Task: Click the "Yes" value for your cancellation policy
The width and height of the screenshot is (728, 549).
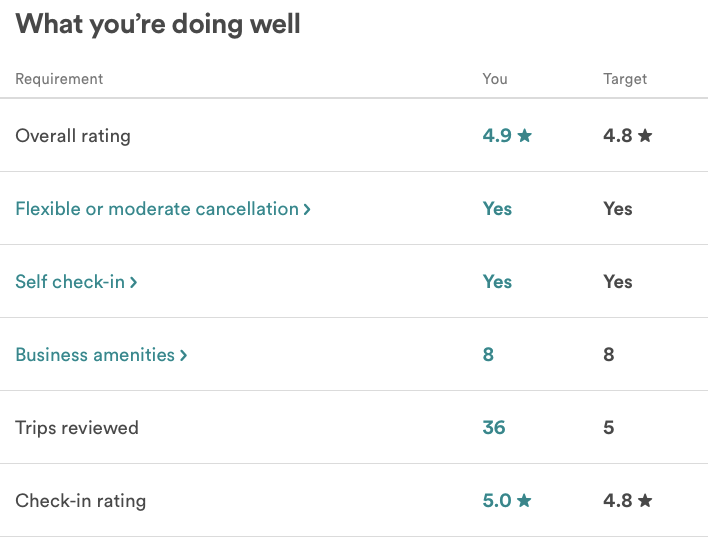Action: 497,209
